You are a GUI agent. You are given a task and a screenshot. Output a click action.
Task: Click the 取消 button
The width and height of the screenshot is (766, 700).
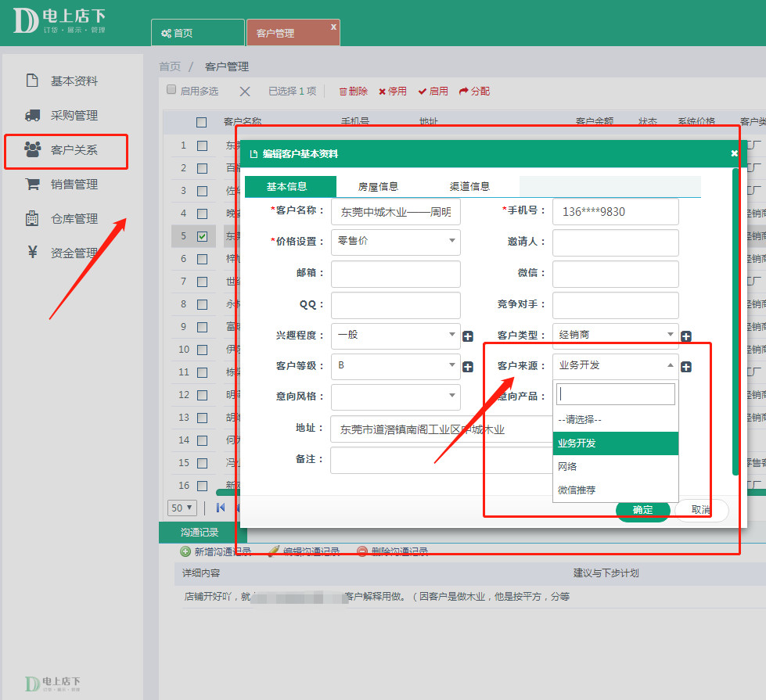point(701,510)
